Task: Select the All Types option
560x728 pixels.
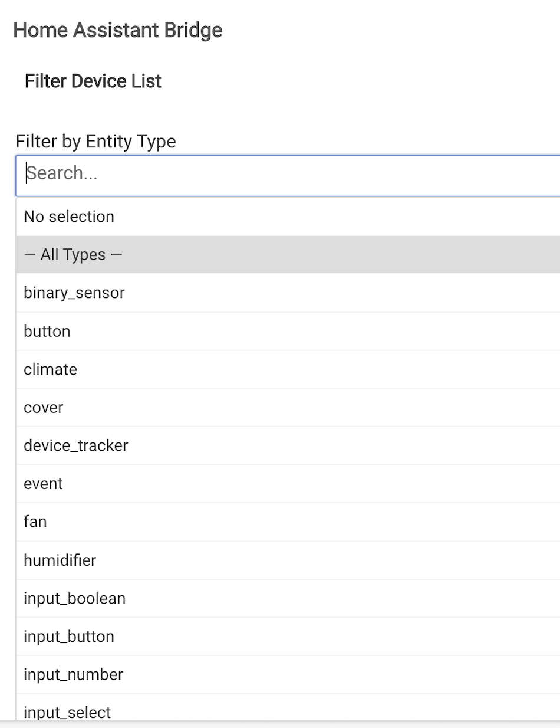Action: point(73,255)
